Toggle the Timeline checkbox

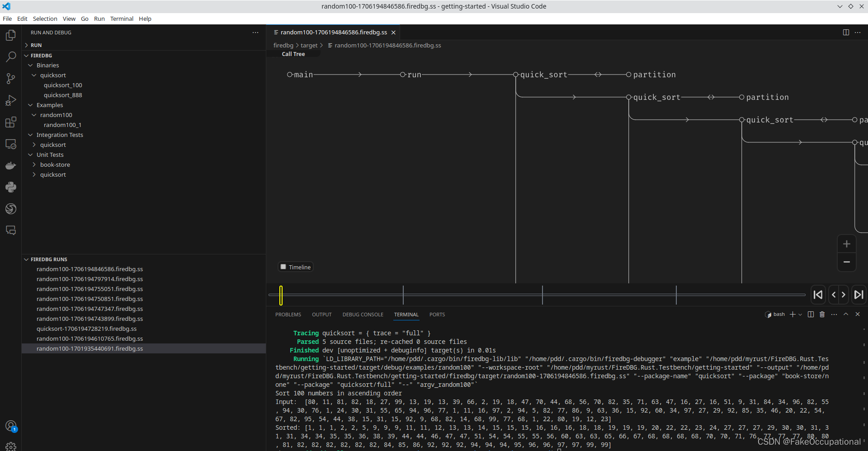click(x=283, y=267)
